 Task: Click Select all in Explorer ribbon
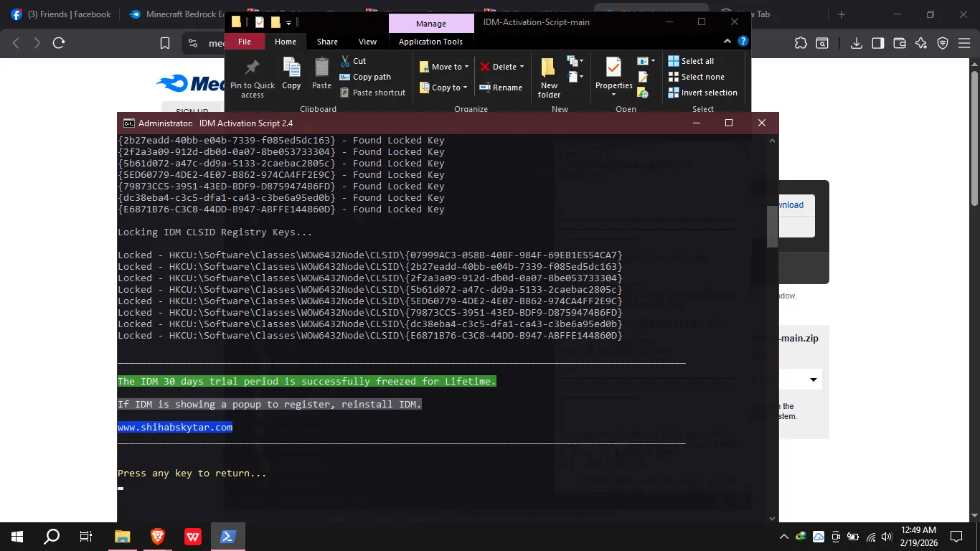(x=691, y=61)
